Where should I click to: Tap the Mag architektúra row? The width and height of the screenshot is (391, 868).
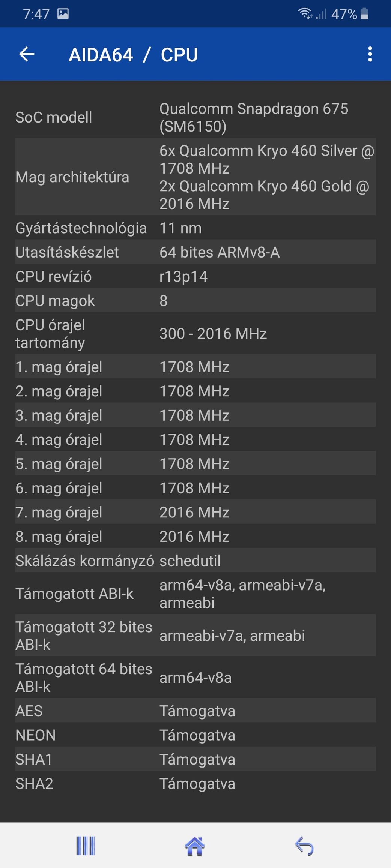pyautogui.click(x=195, y=177)
